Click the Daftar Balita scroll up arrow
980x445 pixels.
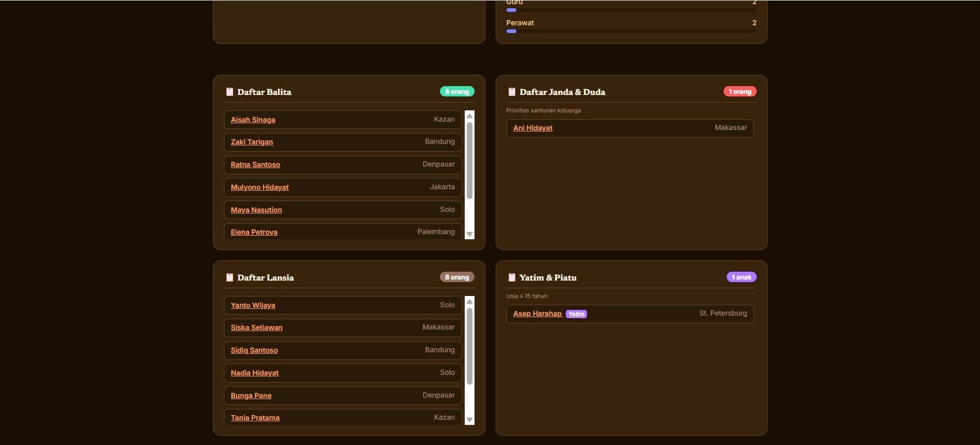pyautogui.click(x=469, y=116)
